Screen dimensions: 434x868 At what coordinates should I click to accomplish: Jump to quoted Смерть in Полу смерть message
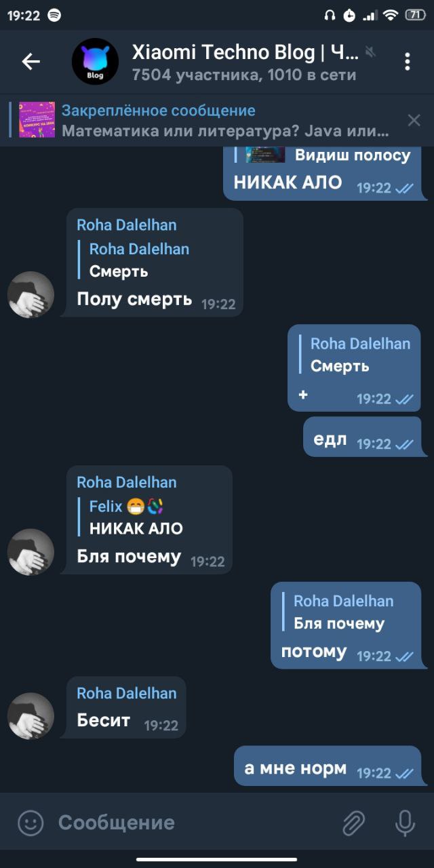pos(139,260)
